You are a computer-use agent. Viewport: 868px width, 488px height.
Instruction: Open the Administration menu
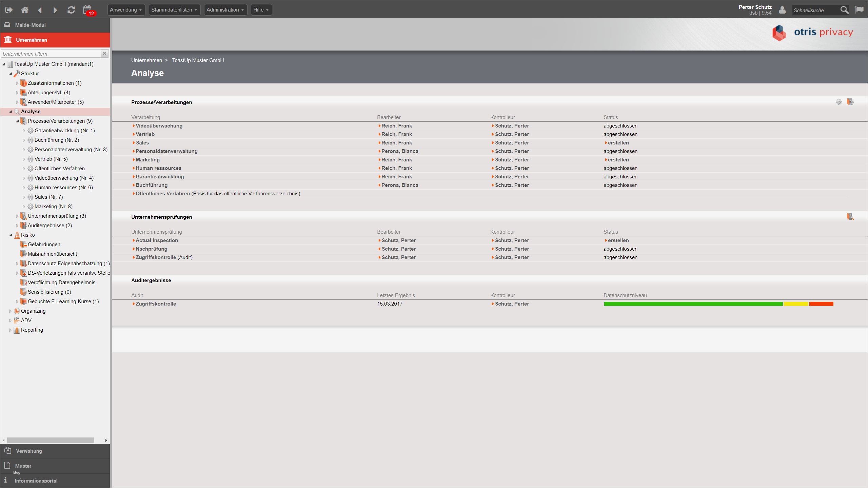point(225,10)
